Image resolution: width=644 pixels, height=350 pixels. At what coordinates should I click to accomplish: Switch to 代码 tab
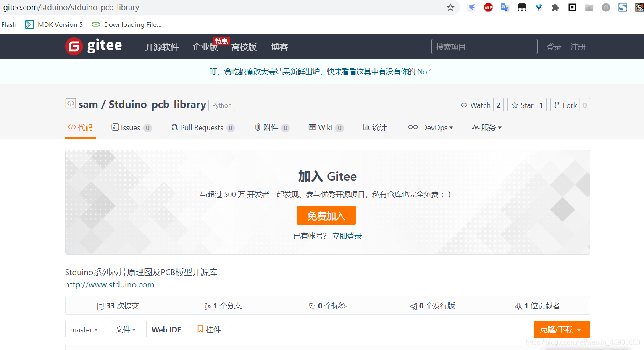click(x=80, y=128)
